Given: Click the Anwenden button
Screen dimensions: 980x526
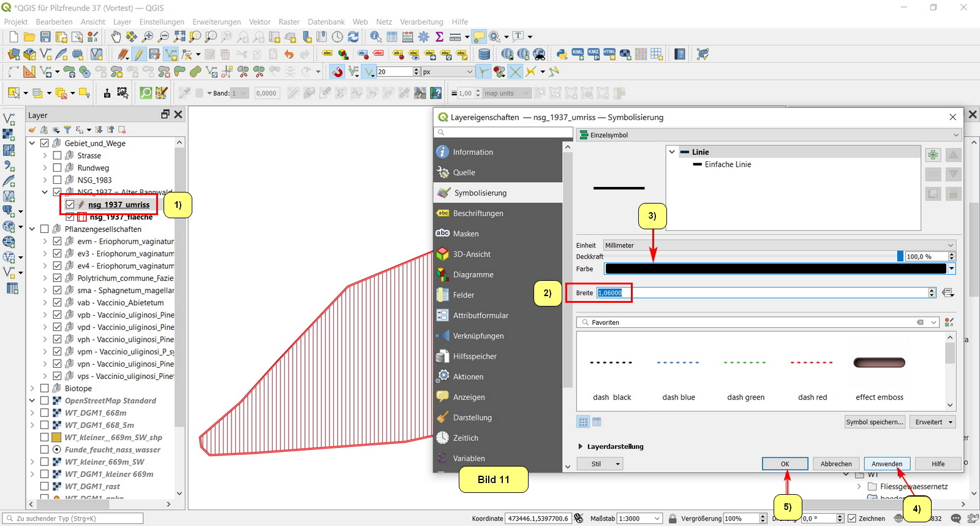Looking at the screenshot, I should [886, 464].
